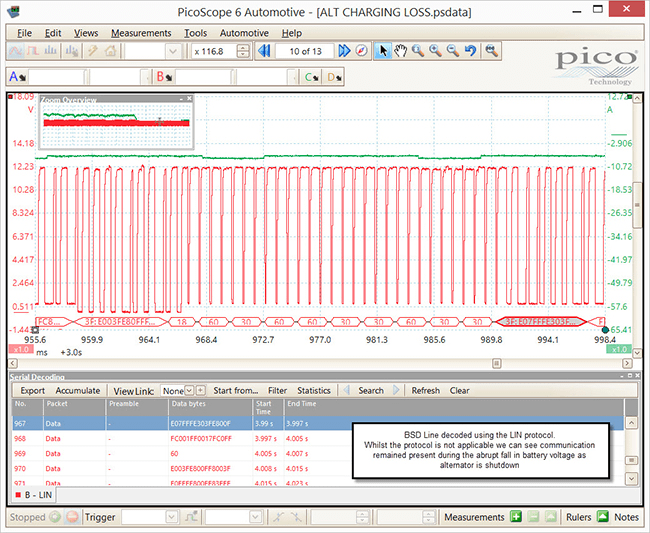Click the advanced trigger setup icon

pos(192,517)
